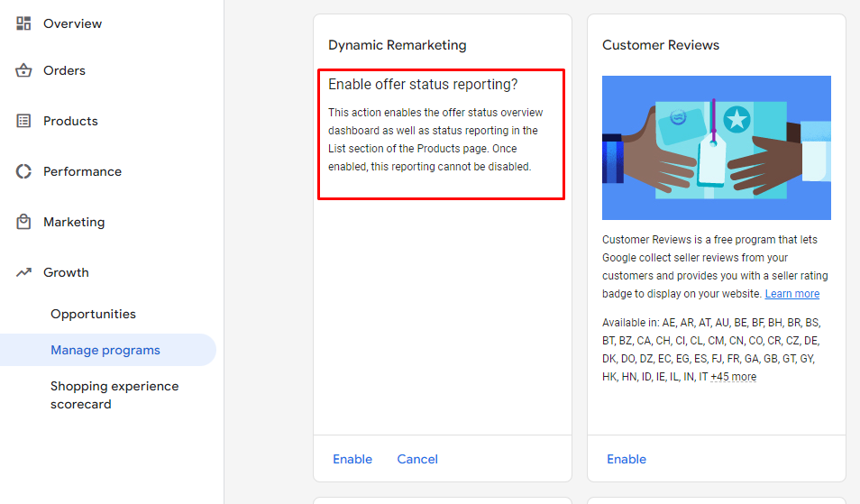860x504 pixels.
Task: Enable the Customer Reviews program
Action: pos(627,459)
